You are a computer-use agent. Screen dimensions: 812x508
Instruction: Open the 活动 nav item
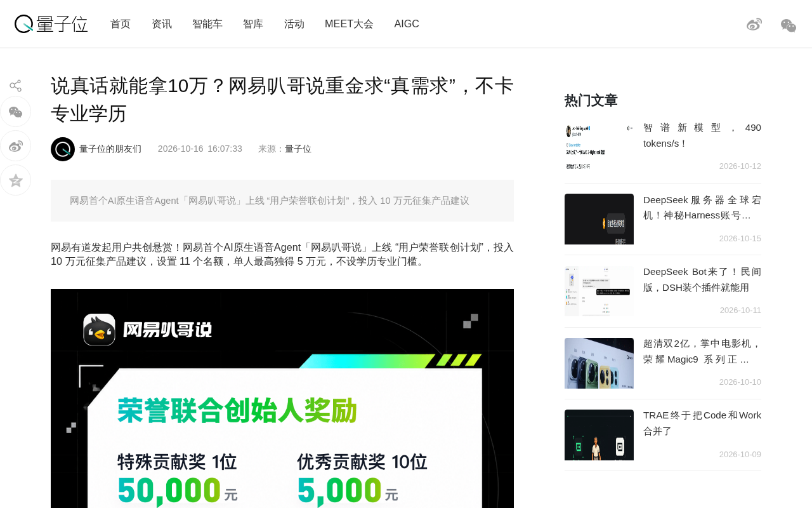tap(294, 24)
